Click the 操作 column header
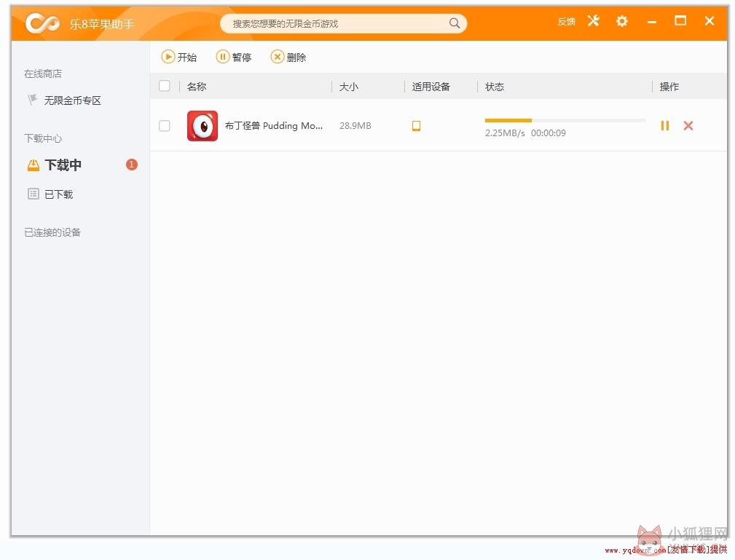This screenshot has width=735, height=560. coord(669,87)
